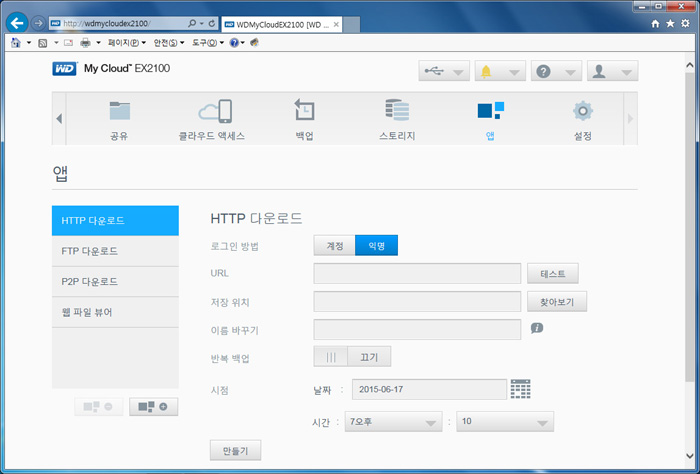Select 웹 파일 뷰어 in sidebar
This screenshot has width=700, height=474.
(x=115, y=312)
